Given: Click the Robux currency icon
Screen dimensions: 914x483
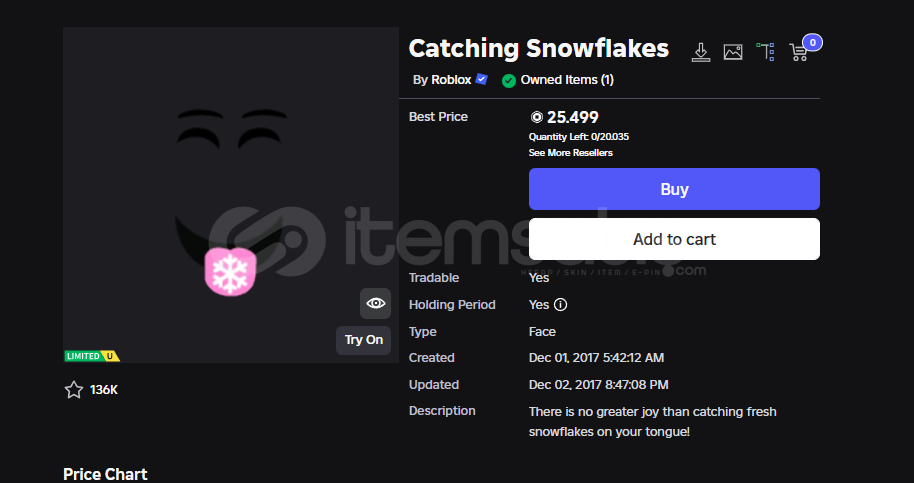Looking at the screenshot, I should pyautogui.click(x=536, y=117).
